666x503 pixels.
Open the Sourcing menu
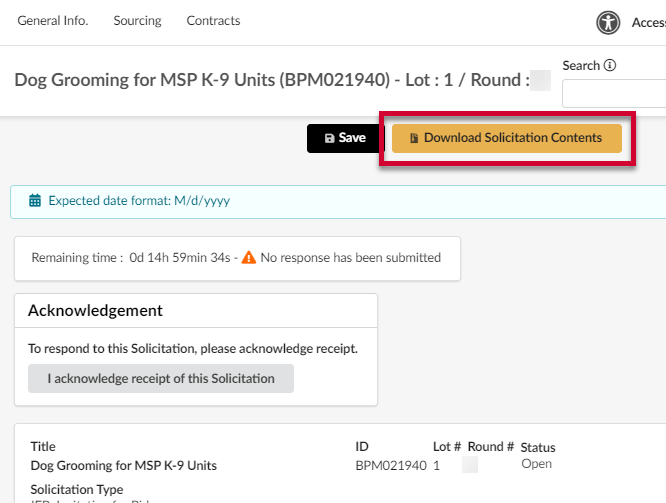click(x=137, y=20)
